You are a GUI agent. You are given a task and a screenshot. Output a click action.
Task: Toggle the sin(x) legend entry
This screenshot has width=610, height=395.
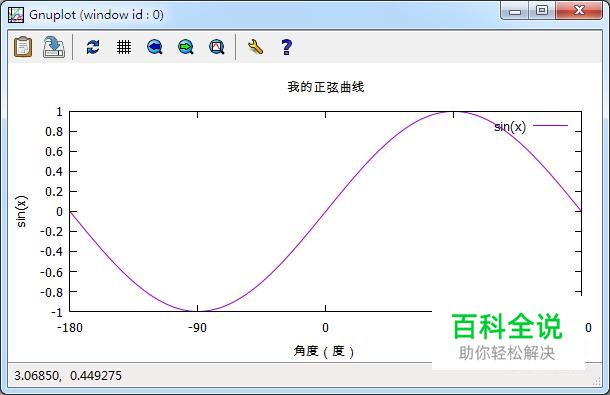click(x=510, y=126)
